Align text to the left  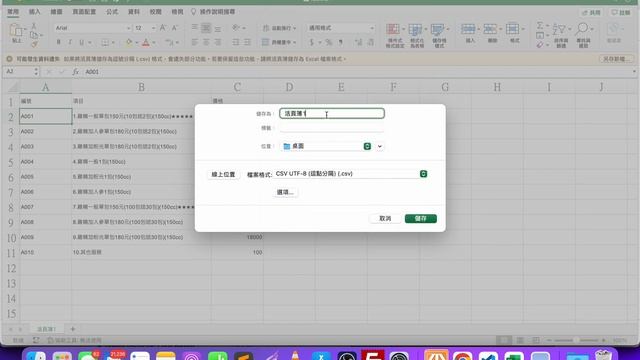coord(195,42)
